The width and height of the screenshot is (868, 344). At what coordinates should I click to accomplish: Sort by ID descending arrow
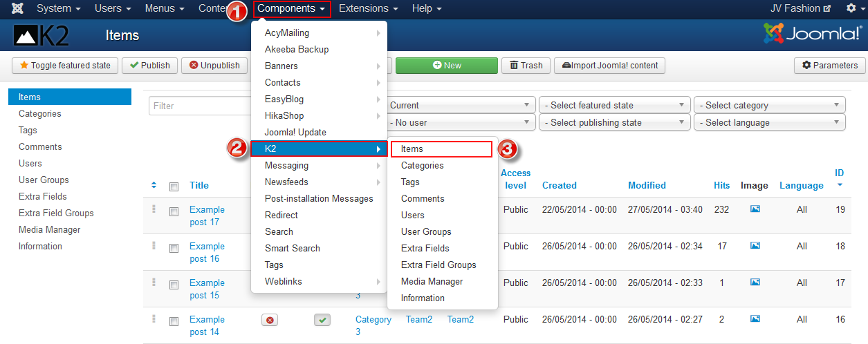[840, 185]
